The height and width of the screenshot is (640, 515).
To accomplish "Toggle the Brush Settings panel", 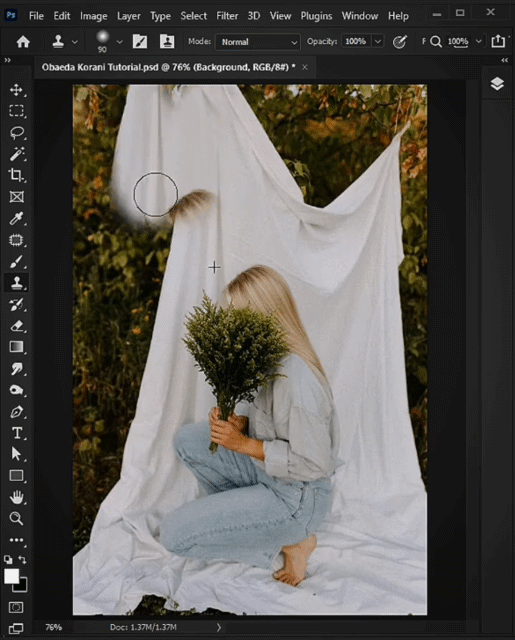I will [140, 42].
